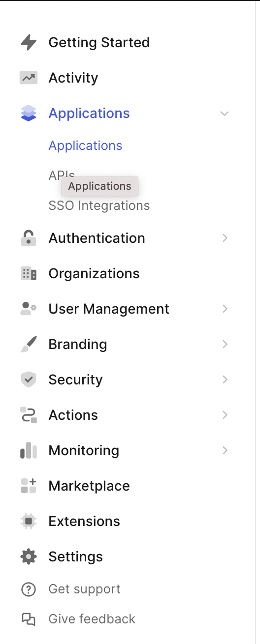The height and width of the screenshot is (644, 260).
Task: Expand the Authentication submenu arrow
Action: (225, 238)
